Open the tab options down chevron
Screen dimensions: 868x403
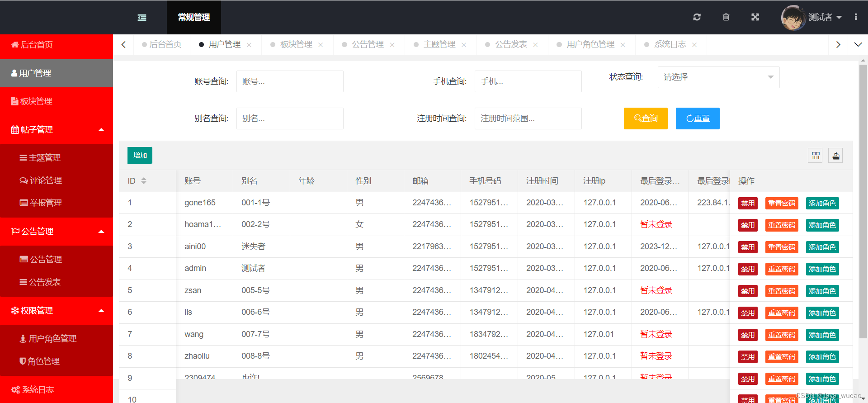pos(858,44)
